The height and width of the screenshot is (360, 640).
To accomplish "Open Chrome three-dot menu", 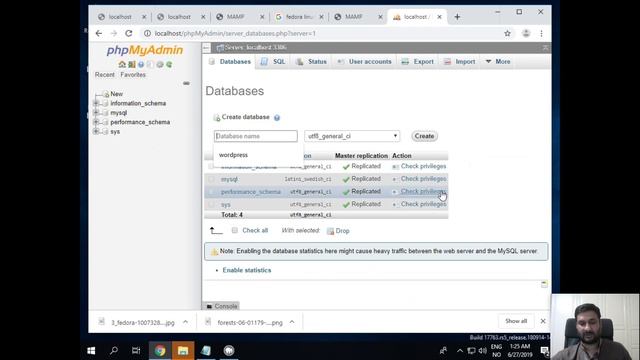I will pyautogui.click(x=542, y=33).
